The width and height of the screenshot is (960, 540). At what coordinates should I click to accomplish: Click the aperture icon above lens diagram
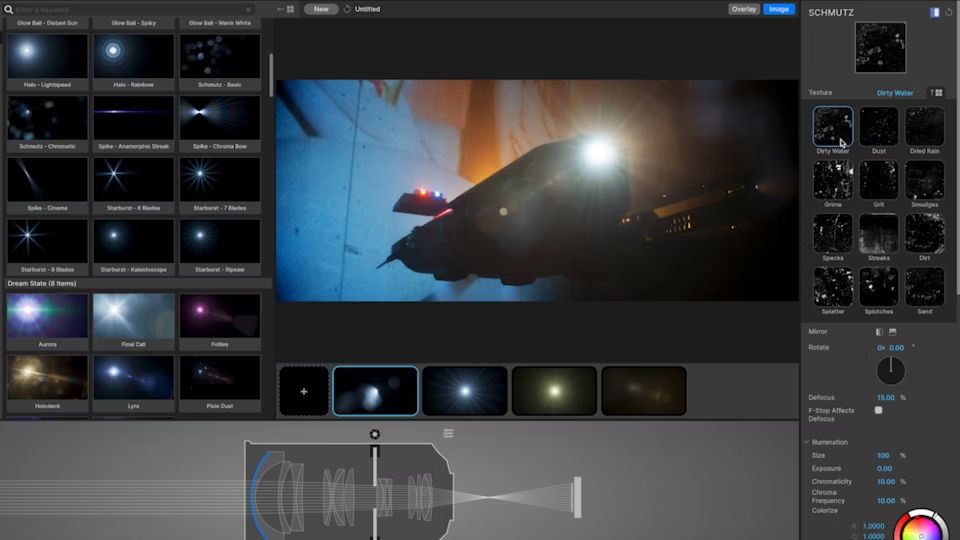pyautogui.click(x=375, y=434)
